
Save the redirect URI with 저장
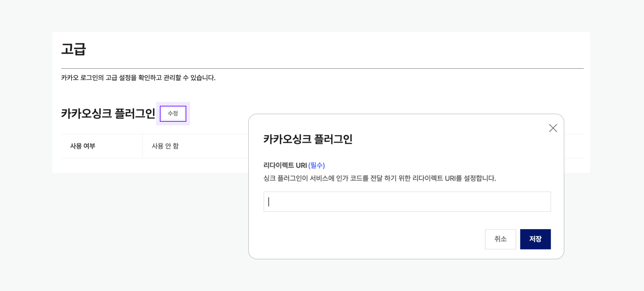click(535, 239)
